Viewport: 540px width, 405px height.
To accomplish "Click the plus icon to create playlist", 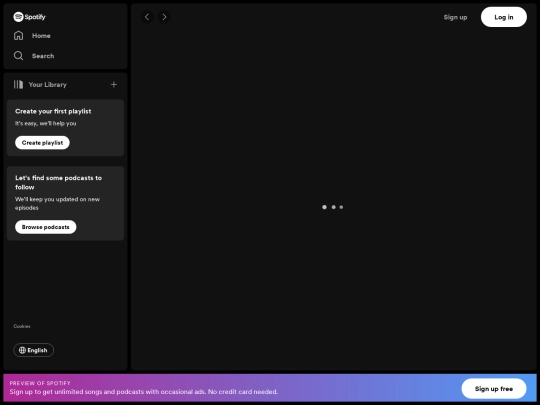I will (x=114, y=84).
